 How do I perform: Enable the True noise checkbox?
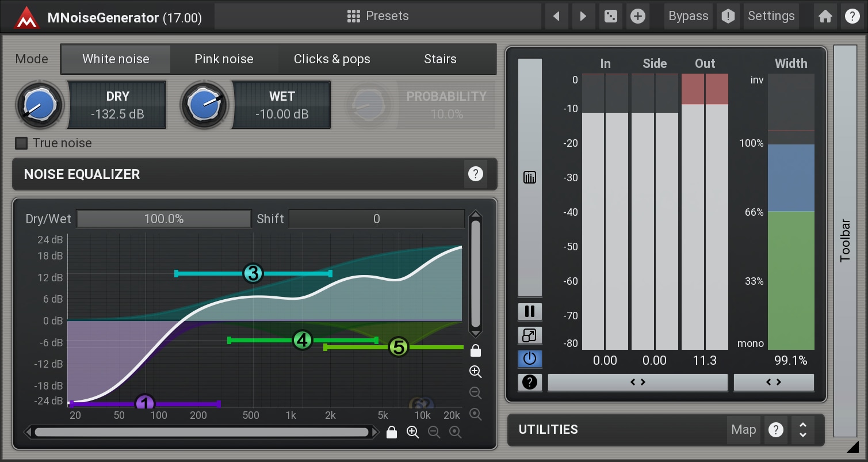tap(21, 143)
